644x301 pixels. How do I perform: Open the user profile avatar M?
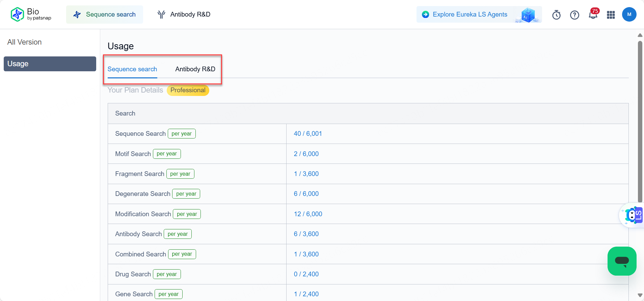[x=629, y=15]
